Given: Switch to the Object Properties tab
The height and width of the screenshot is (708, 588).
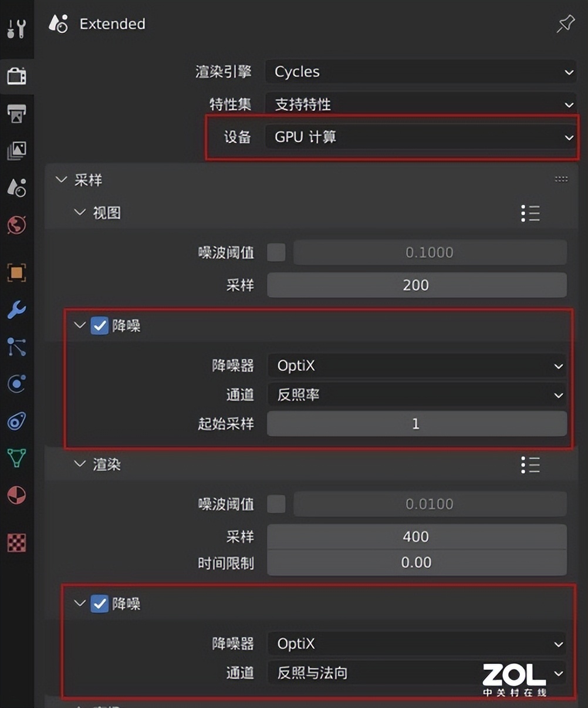Looking at the screenshot, I should tap(17, 272).
